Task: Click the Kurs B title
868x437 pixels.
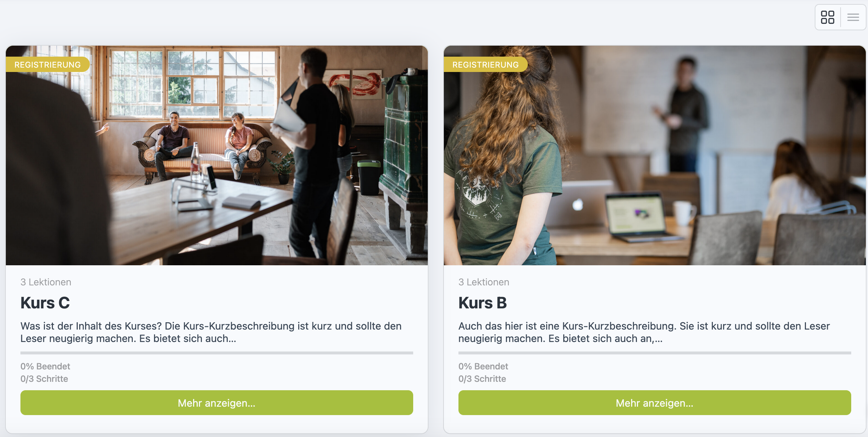Action: (x=483, y=303)
